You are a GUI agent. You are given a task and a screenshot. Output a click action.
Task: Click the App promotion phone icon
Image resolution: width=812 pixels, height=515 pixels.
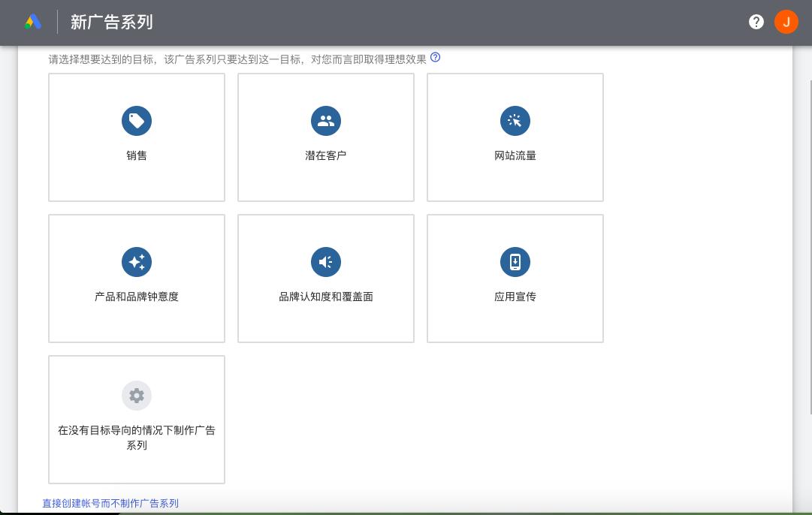click(515, 262)
